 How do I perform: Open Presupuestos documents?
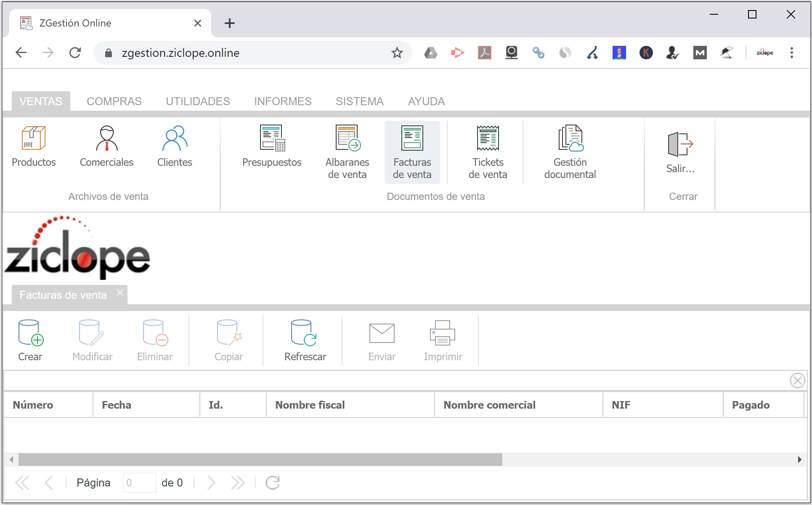coord(272,146)
